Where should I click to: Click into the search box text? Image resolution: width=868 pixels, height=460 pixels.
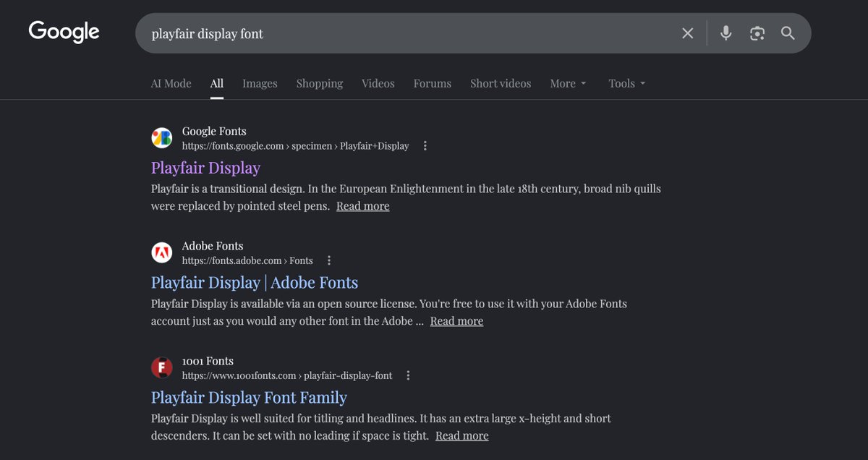pos(208,34)
